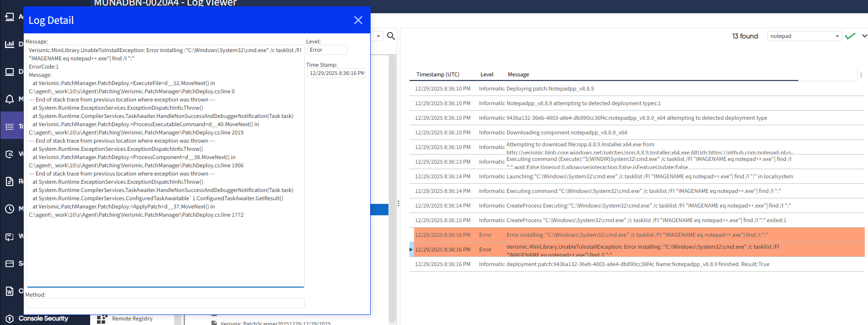Open the sidebar bell notification item
The image size is (868, 325).
coord(10,99)
